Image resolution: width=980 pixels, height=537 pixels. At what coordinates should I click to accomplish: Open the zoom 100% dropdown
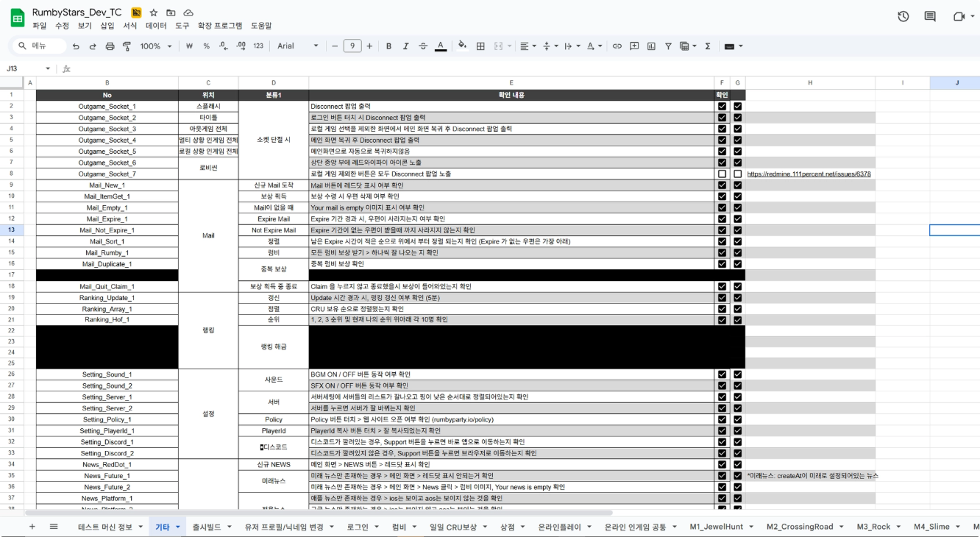155,46
